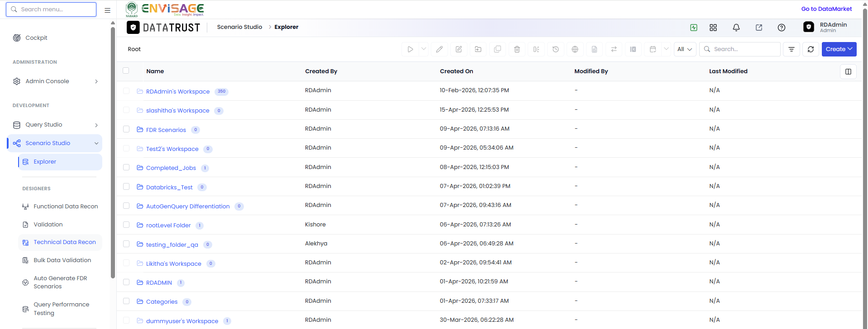The height and width of the screenshot is (329, 868).
Task: Refresh the explorer list
Action: [811, 49]
